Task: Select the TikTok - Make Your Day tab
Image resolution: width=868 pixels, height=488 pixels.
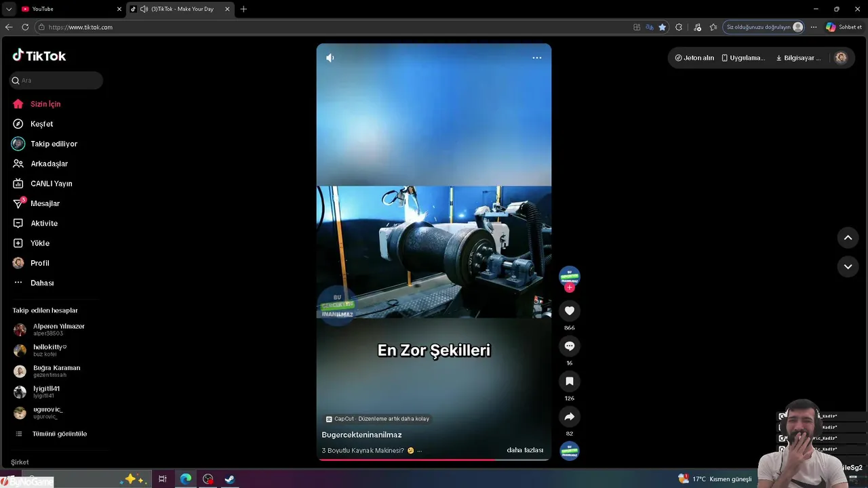Action: pyautogui.click(x=182, y=9)
